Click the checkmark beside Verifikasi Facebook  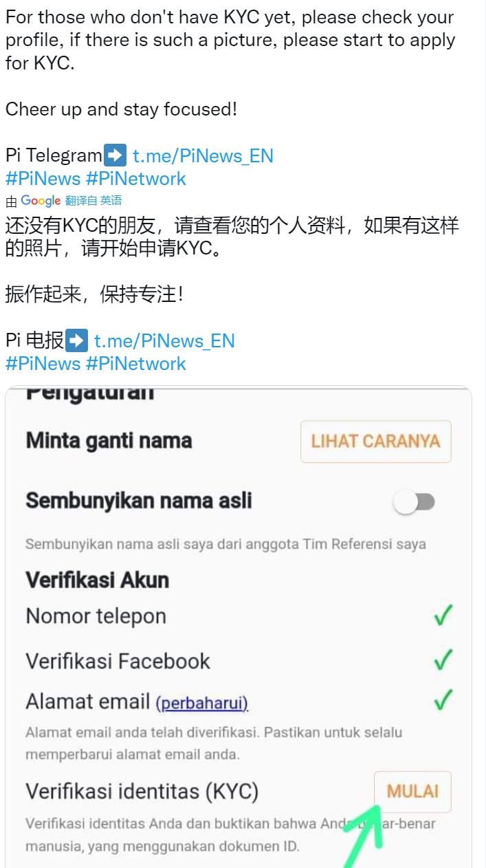pyautogui.click(x=444, y=660)
